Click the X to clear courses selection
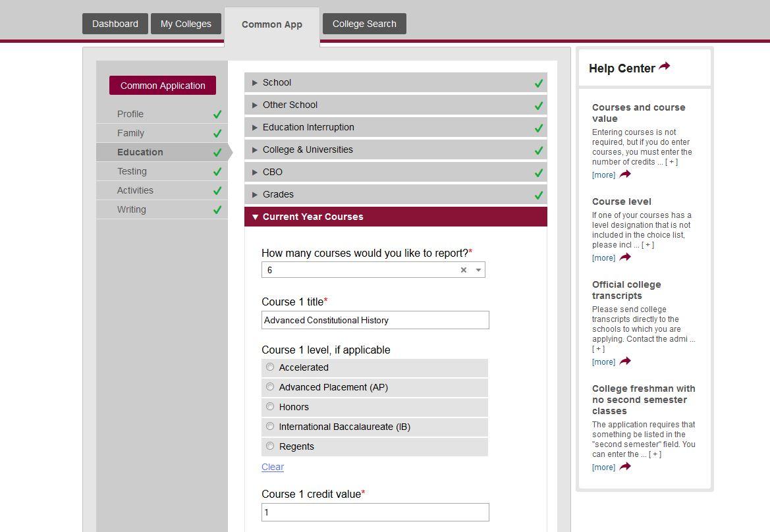Viewport: 770px width, 532px height. (x=463, y=269)
